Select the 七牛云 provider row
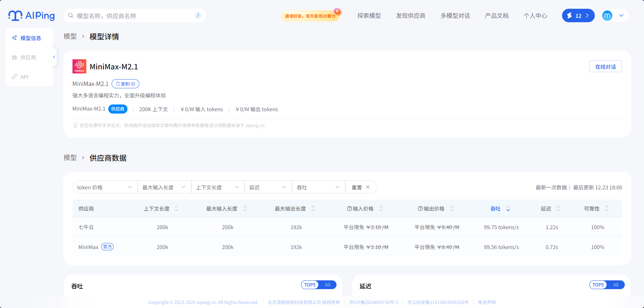The image size is (644, 308). click(x=347, y=227)
